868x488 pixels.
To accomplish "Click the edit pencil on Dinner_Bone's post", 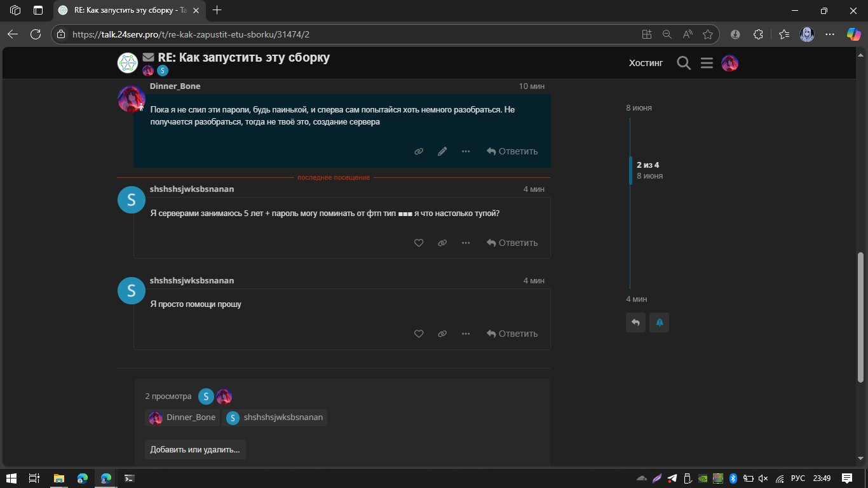I will tap(442, 151).
